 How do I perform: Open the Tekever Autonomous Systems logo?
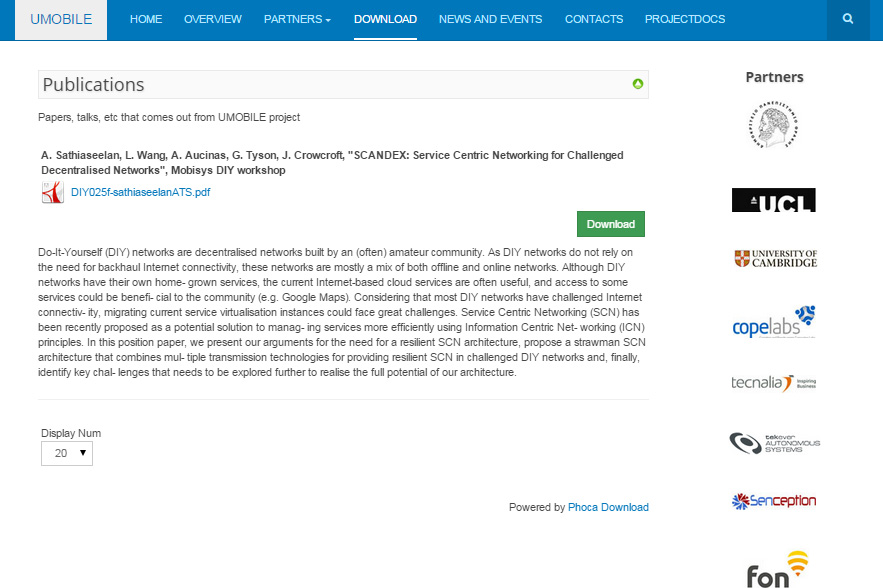[774, 443]
